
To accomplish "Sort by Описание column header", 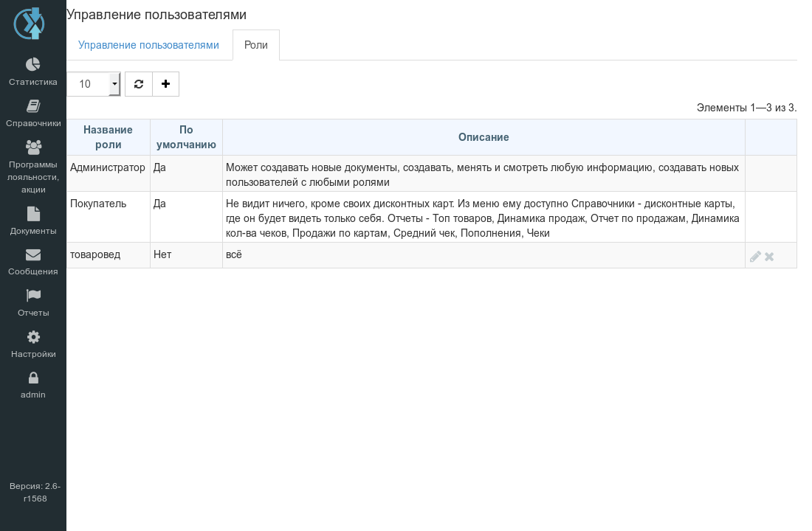I will pyautogui.click(x=484, y=137).
